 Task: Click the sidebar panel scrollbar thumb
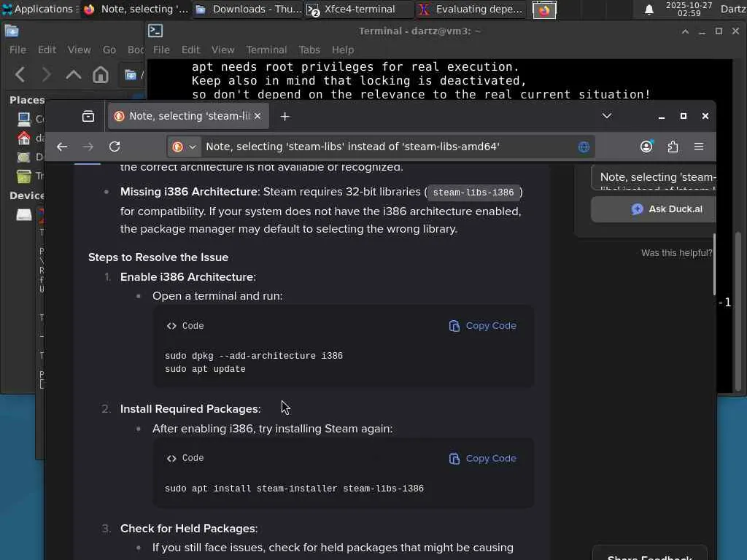(714, 265)
